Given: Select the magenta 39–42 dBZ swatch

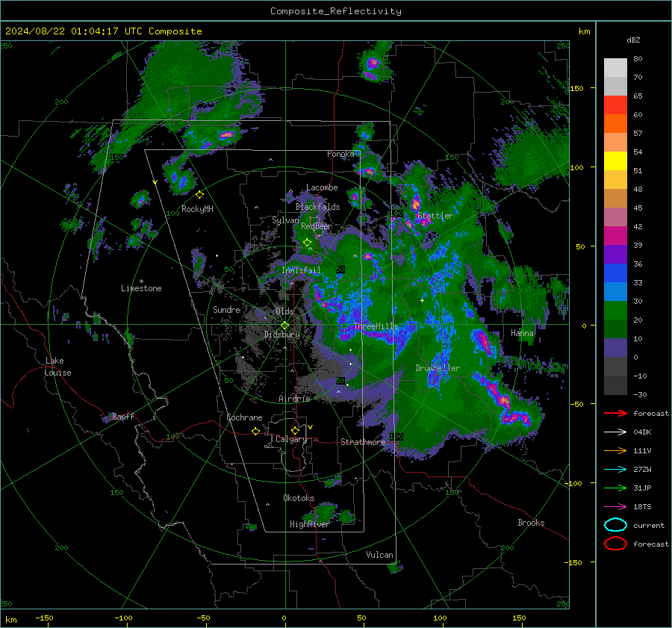Looking at the screenshot, I should (615, 236).
